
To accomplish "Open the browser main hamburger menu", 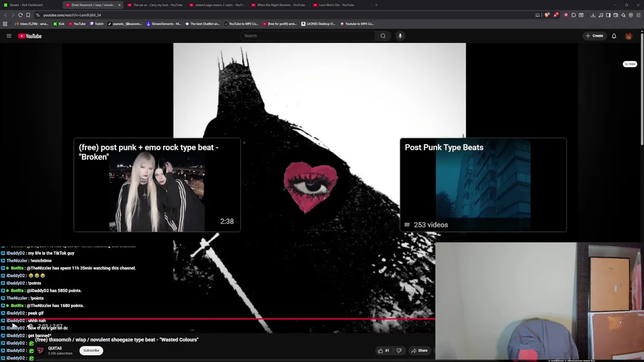I will [x=638, y=15].
